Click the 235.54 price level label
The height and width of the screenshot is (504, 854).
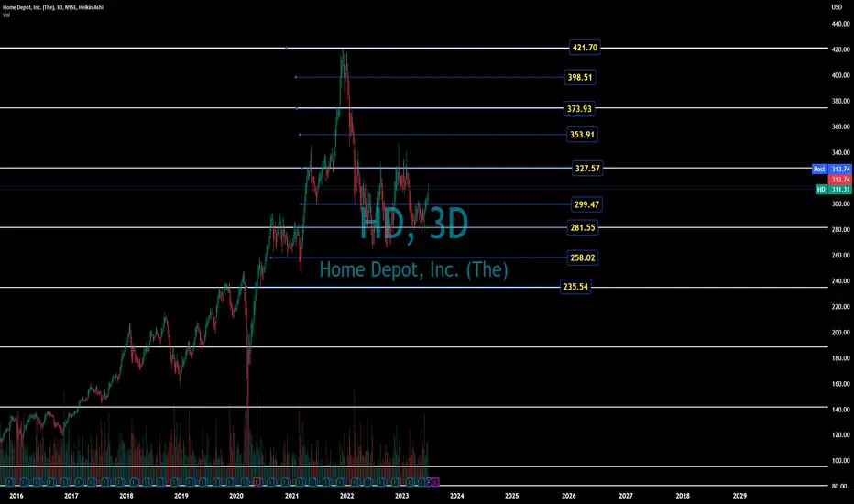pos(575,287)
